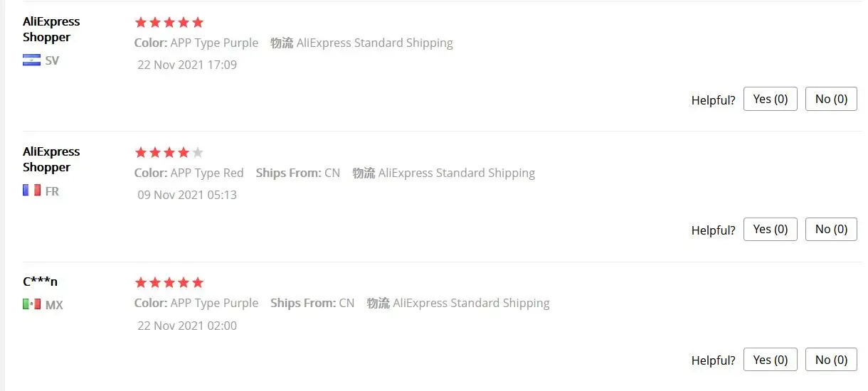Click the 09 Nov 2021 05:13 timestamp
Viewport: 868px width, 391px height.
click(x=187, y=195)
